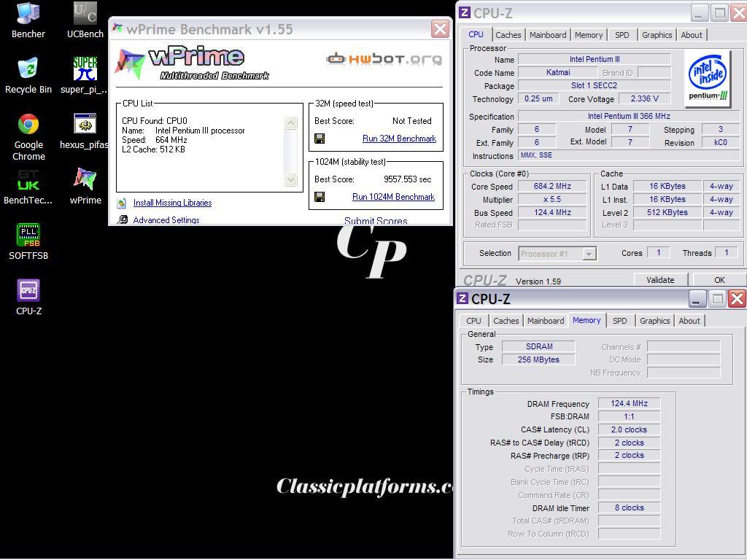Viewport: 747px width, 560px height.
Task: Minimize the lower CPU-Z window
Action: [x=697, y=298]
